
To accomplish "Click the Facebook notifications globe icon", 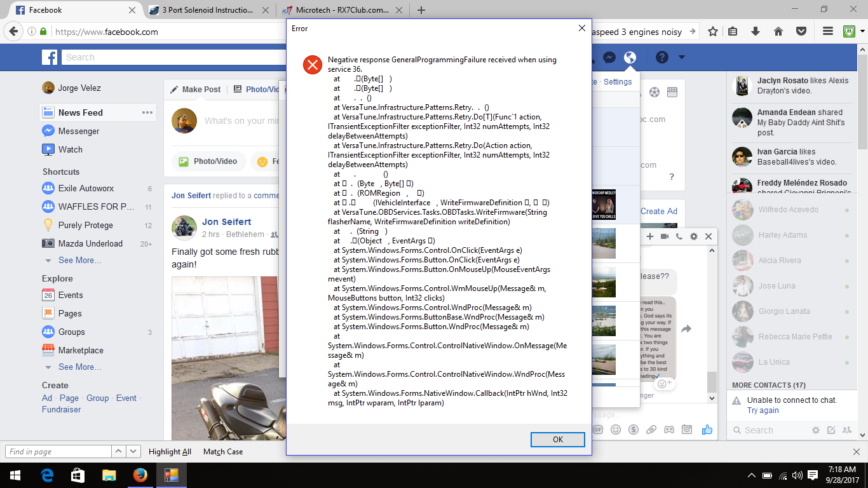I will [x=630, y=57].
